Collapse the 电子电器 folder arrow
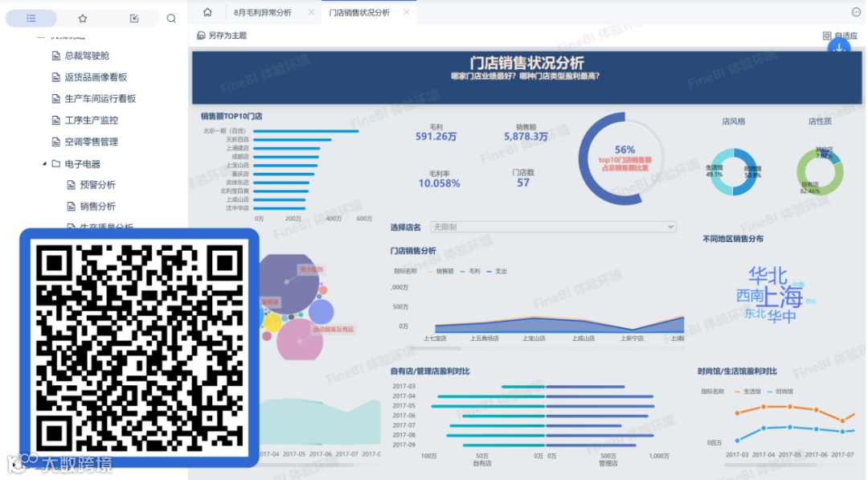The height and width of the screenshot is (480, 868). click(x=44, y=164)
